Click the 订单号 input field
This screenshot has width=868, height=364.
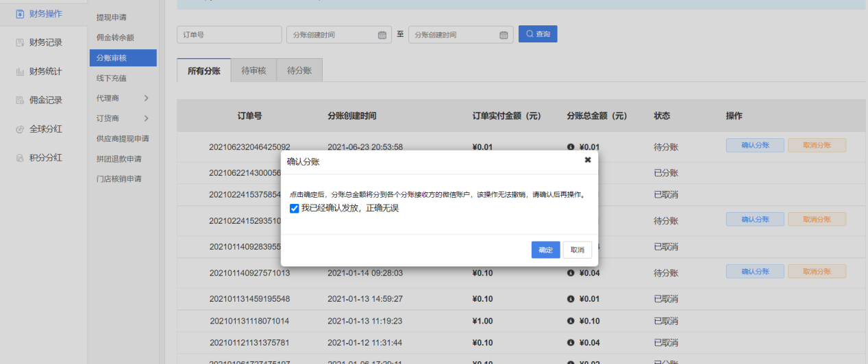pos(229,35)
